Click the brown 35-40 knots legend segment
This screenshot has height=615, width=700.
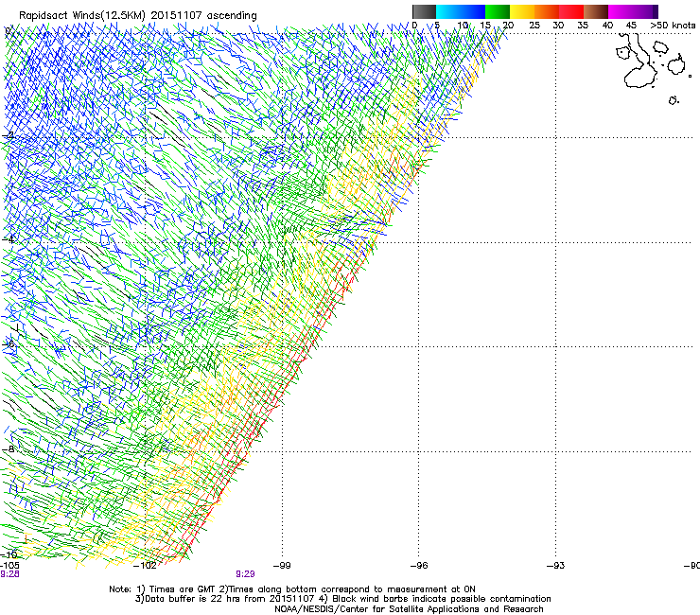pyautogui.click(x=596, y=11)
